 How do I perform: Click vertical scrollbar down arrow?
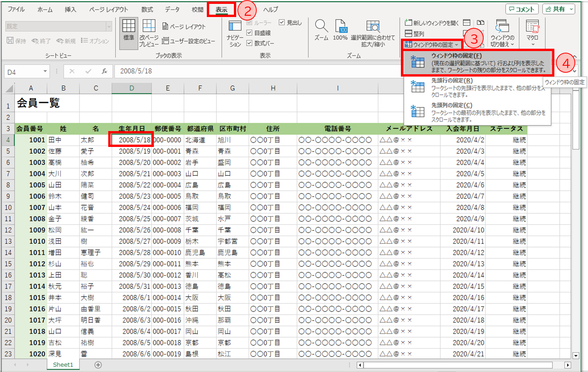click(x=576, y=356)
